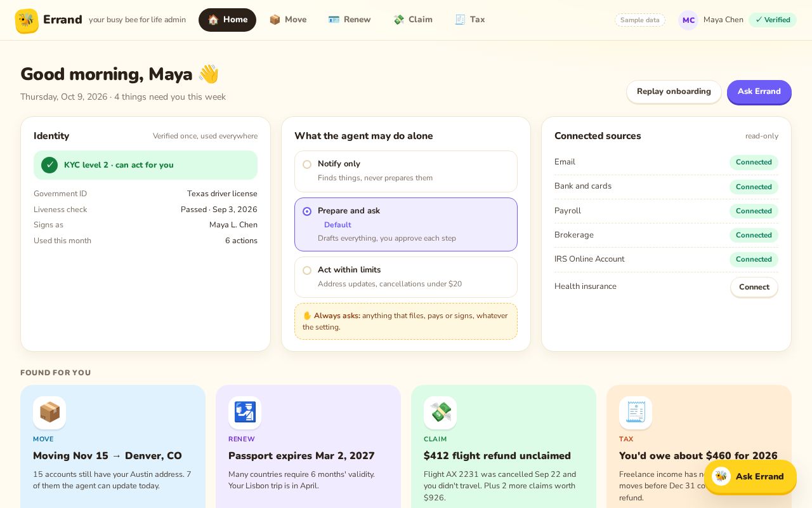Screen dimensions: 812x508
Task: Select the Prepare and ask option
Action: [406, 225]
